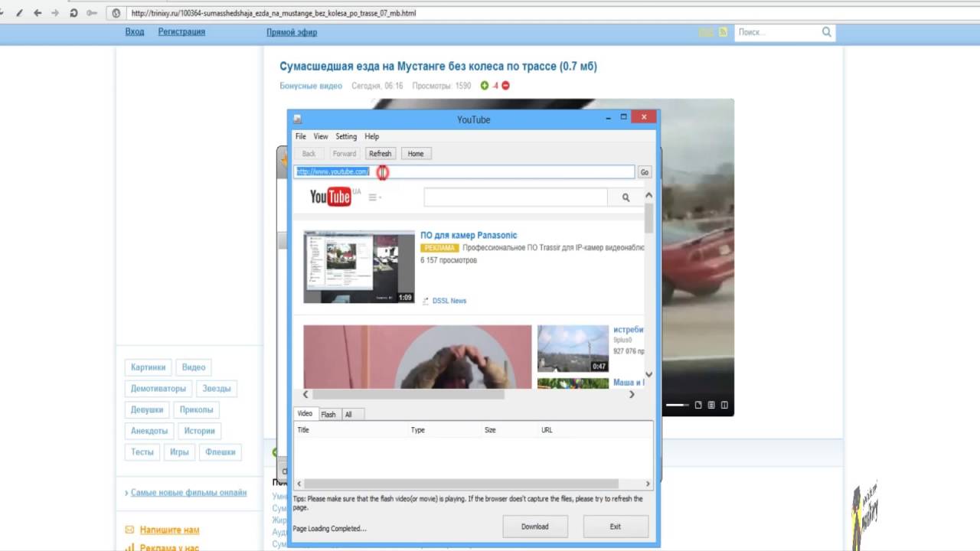Image resolution: width=980 pixels, height=551 pixels.
Task: Switch to the Video tab
Action: [305, 414]
